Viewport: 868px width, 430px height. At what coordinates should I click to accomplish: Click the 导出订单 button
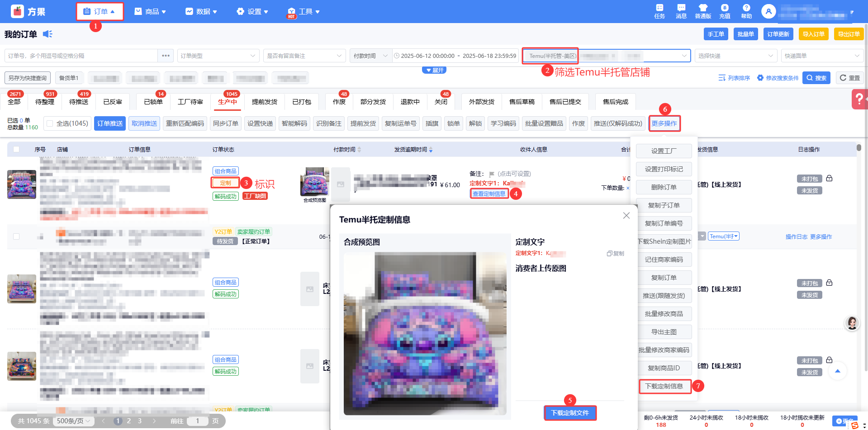coord(849,34)
